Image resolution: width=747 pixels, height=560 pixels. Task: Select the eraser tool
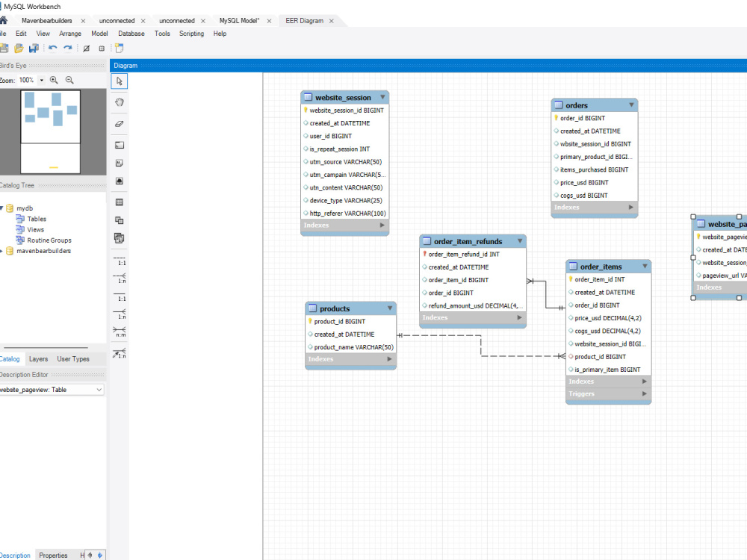pyautogui.click(x=119, y=124)
